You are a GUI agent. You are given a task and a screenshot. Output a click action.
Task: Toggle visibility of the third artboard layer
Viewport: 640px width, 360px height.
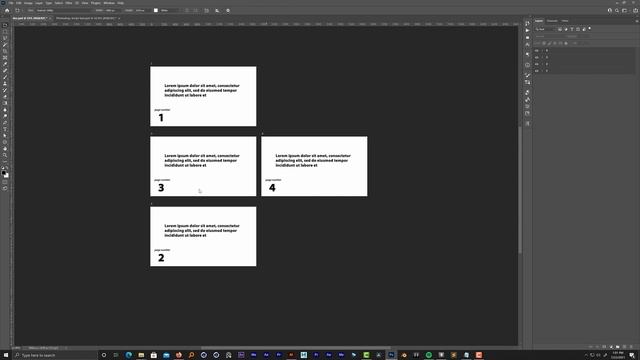pyautogui.click(x=537, y=64)
